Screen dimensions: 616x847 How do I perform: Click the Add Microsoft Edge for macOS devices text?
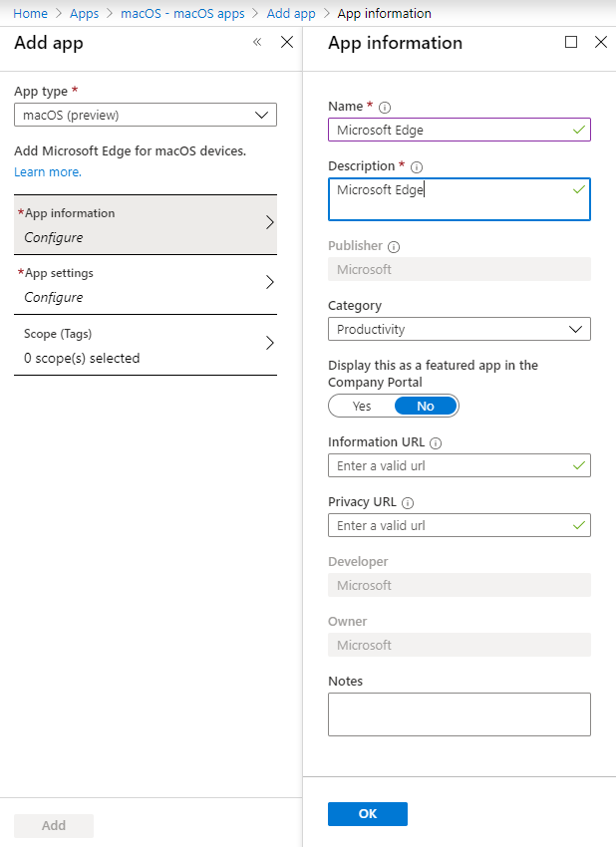(x=131, y=150)
